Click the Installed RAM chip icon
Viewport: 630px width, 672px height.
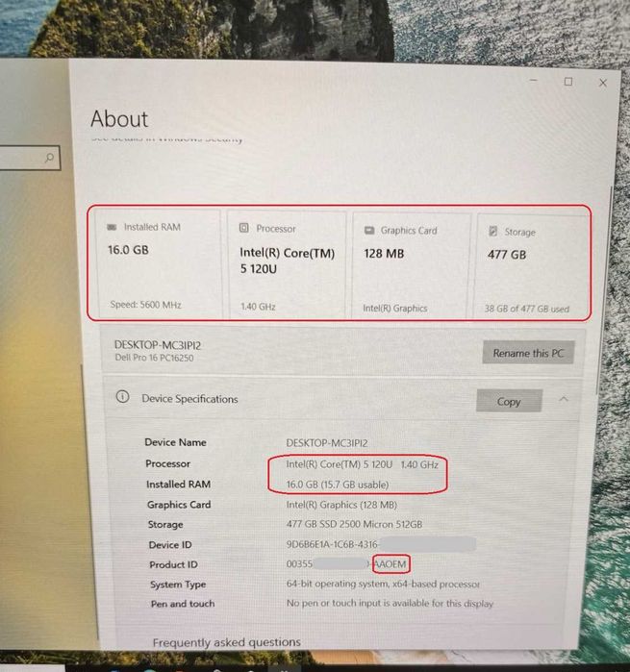coord(112,227)
